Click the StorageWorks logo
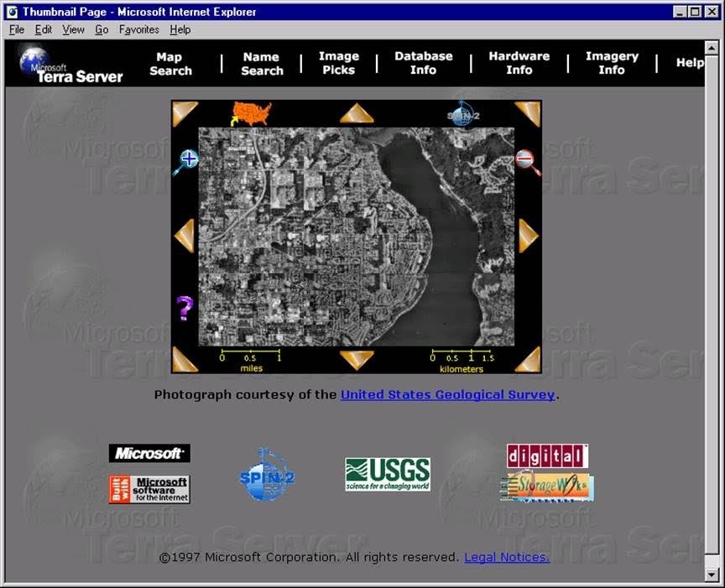This screenshot has height=588, width=725. coord(547,487)
